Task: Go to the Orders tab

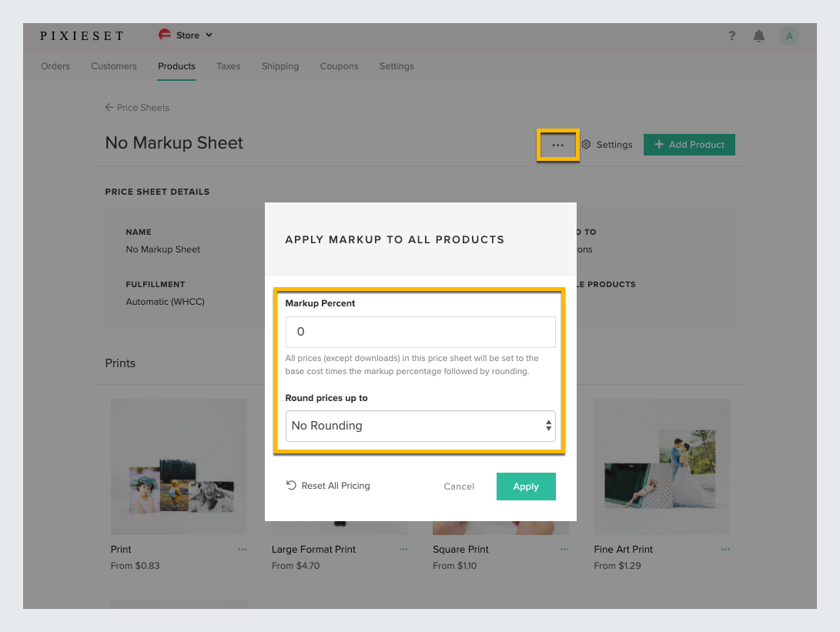Action: [55, 66]
